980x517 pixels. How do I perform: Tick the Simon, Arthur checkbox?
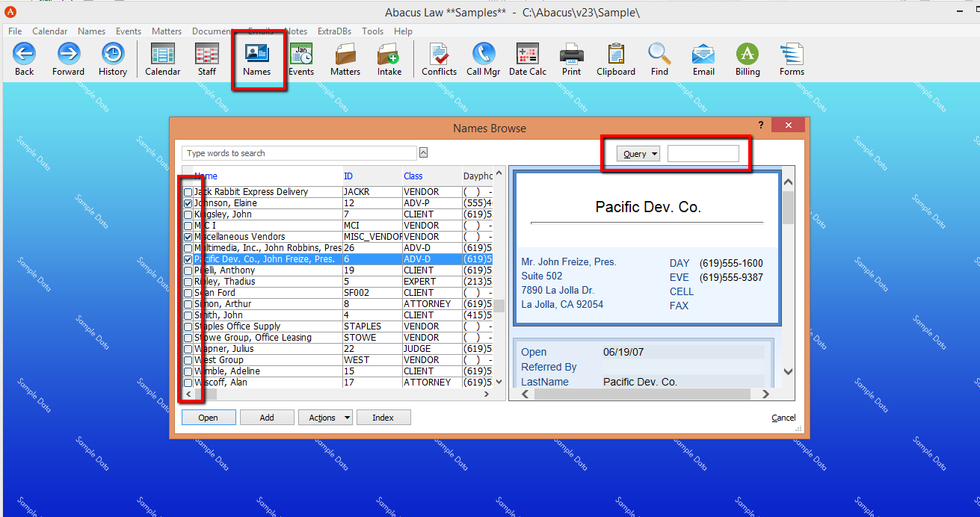(188, 304)
